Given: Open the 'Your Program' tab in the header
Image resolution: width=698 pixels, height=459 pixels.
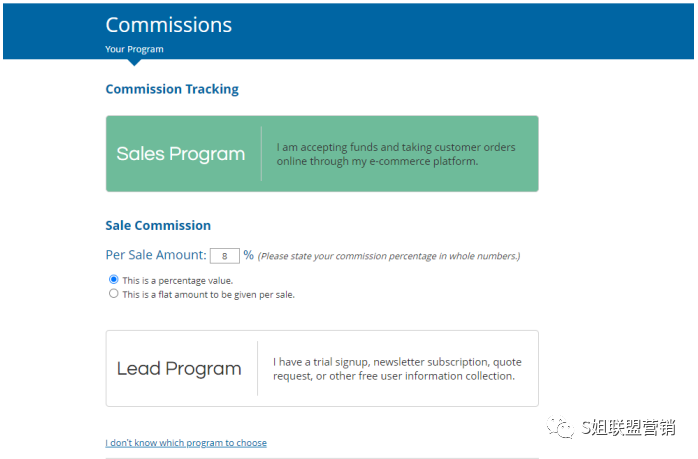Looking at the screenshot, I should click(x=134, y=49).
